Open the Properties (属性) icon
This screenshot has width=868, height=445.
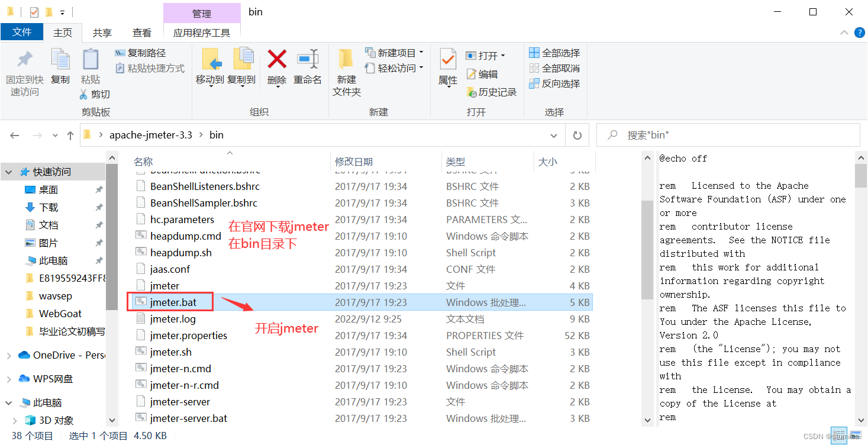[448, 59]
